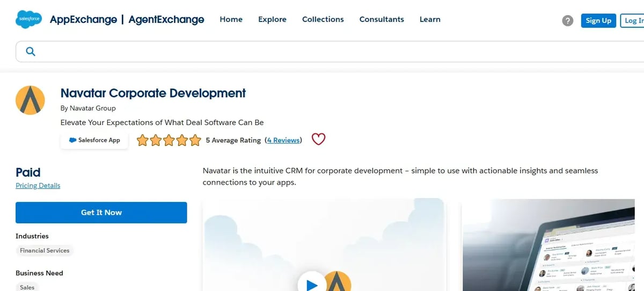Viewport: 644px width, 291px height.
Task: Open the Explore menu
Action: (x=272, y=19)
